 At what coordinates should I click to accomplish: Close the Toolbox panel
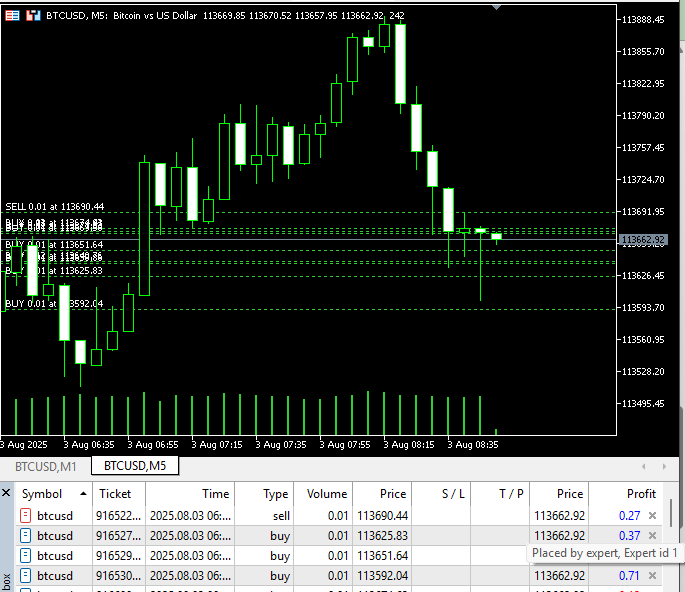click(x=6, y=493)
